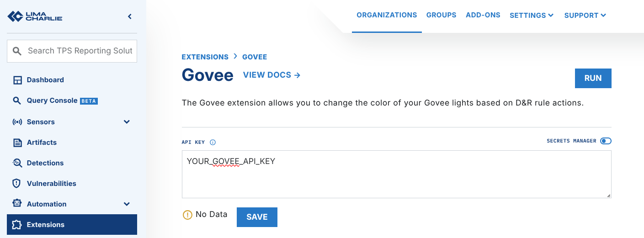Open the Settings dropdown menu
The height and width of the screenshot is (238, 644).
(x=532, y=16)
